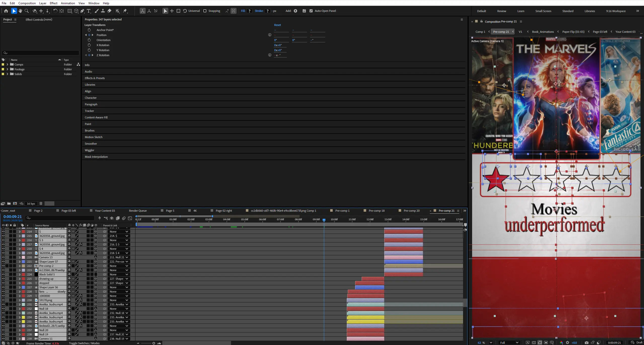Viewport: 644px width, 345px height.
Task: Open the Composition menu
Action: [x=27, y=3]
